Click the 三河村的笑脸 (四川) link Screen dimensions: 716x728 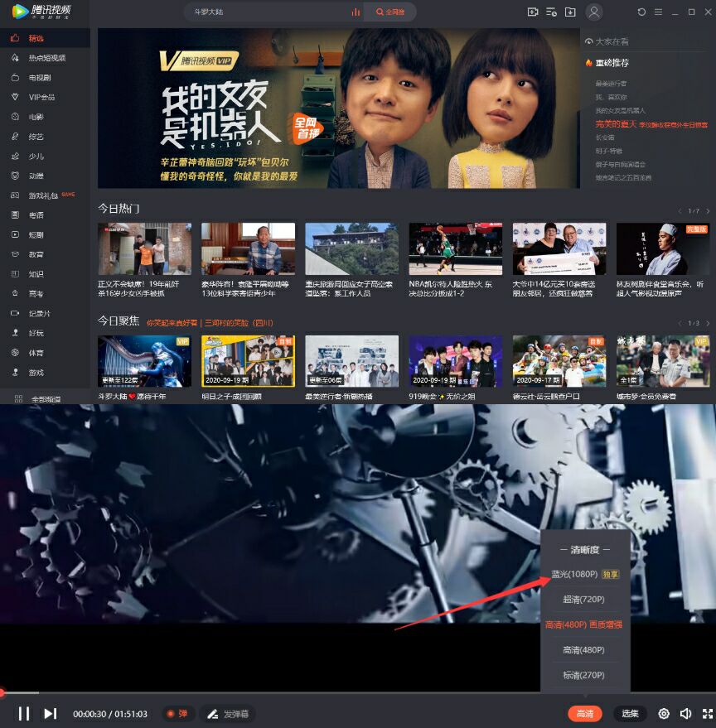239,323
